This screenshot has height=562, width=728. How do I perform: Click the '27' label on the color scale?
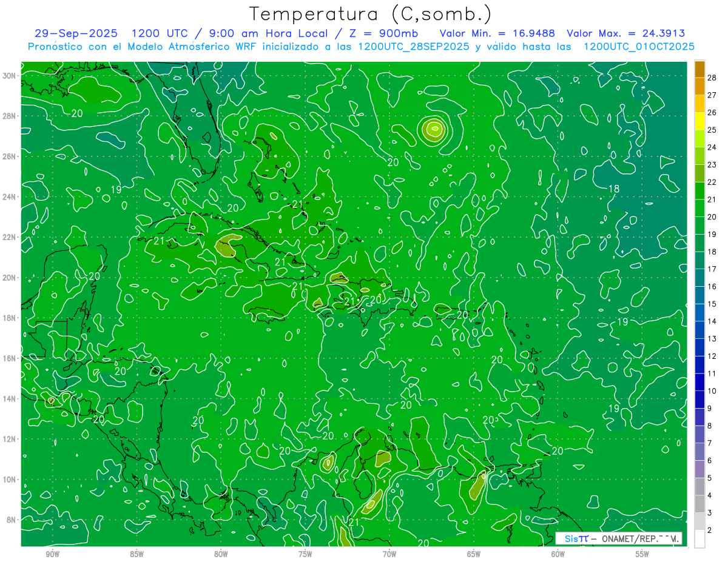coord(712,95)
